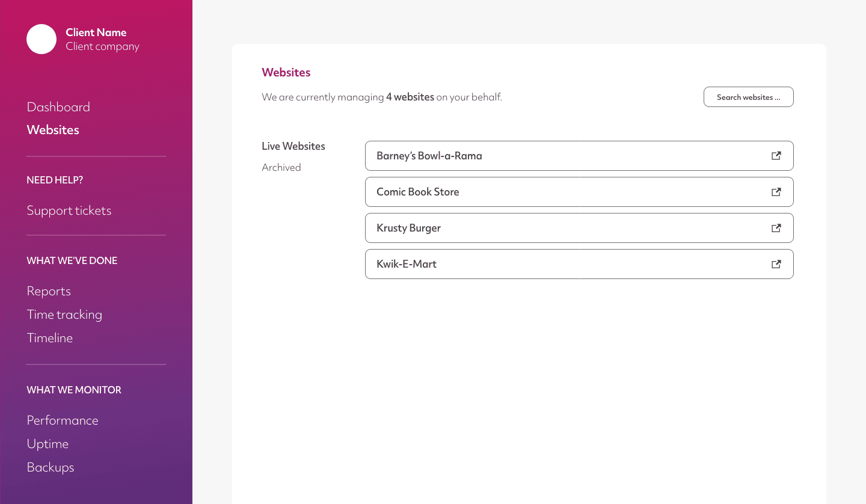
Task: Open external link icon for Kwik-E-Mart
Action: click(776, 264)
